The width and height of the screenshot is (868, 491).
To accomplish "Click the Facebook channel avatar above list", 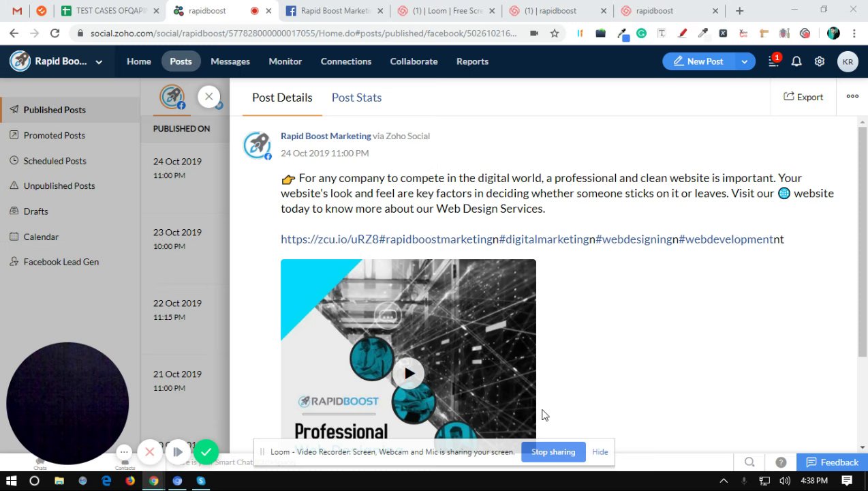I will tap(172, 97).
